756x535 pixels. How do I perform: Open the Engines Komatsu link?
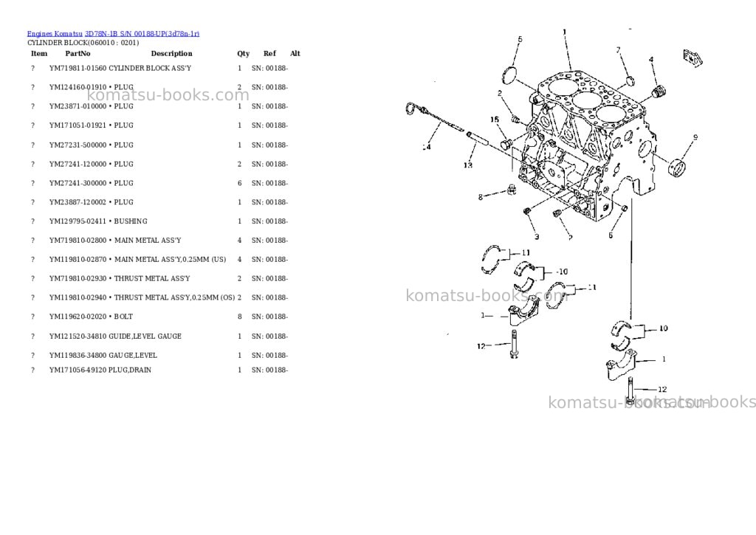[x=55, y=34]
